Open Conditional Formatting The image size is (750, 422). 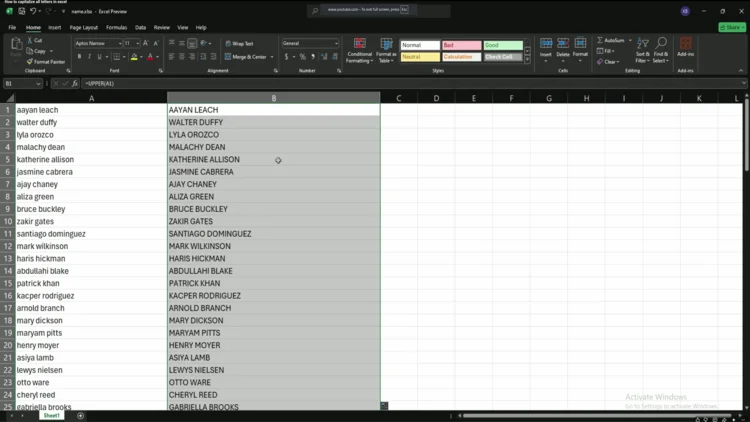coord(360,50)
